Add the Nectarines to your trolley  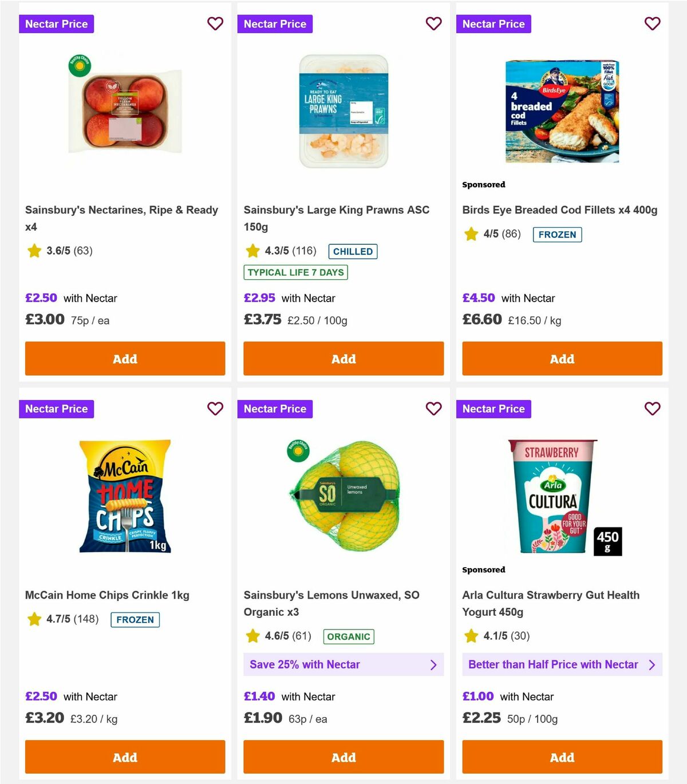(124, 358)
